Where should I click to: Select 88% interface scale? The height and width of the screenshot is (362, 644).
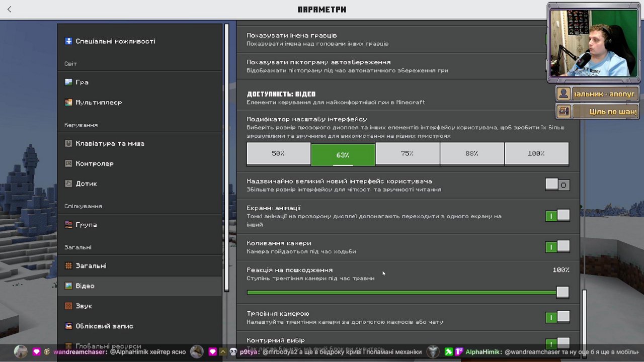471,154
